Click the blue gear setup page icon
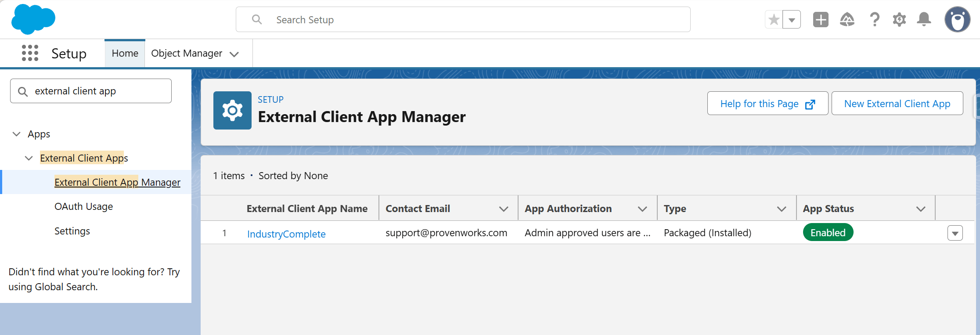Screen dimensions: 980x335 pos(232,110)
